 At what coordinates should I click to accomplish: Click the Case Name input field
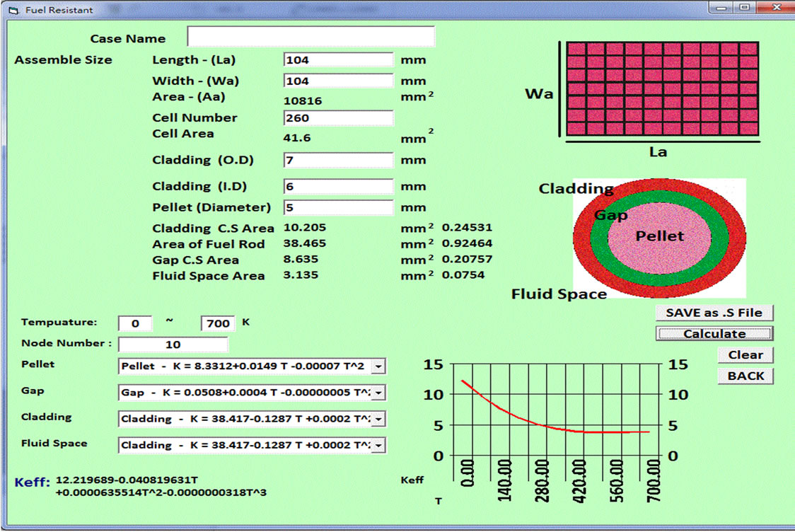(311, 37)
